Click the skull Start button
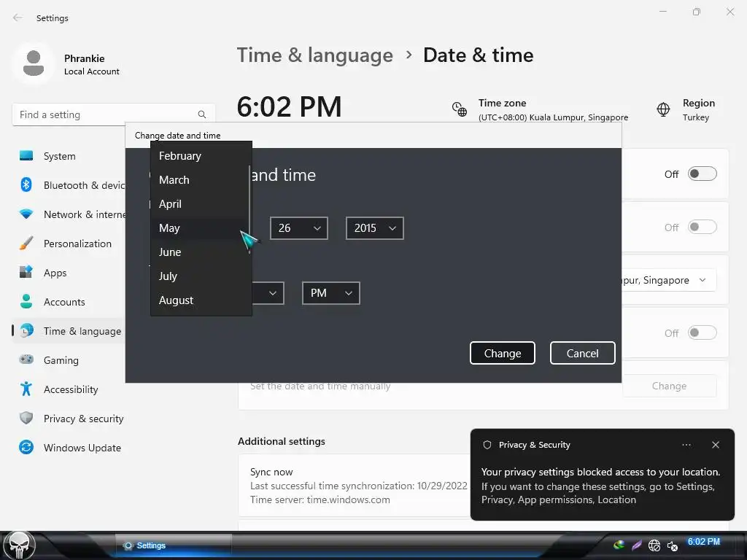This screenshot has width=747, height=560. 19,545
